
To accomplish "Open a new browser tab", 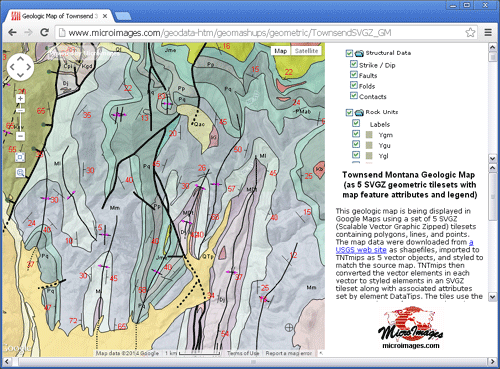I will coord(123,16).
